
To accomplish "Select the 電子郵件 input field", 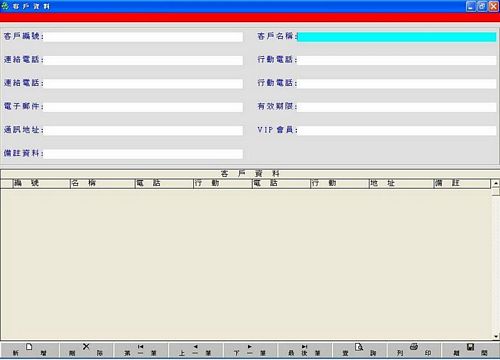I will point(143,107).
